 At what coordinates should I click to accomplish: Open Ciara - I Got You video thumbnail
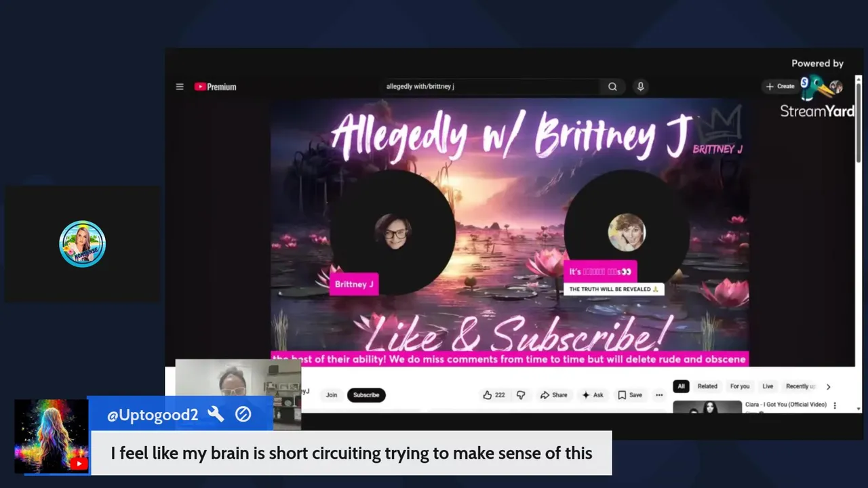[x=707, y=407]
